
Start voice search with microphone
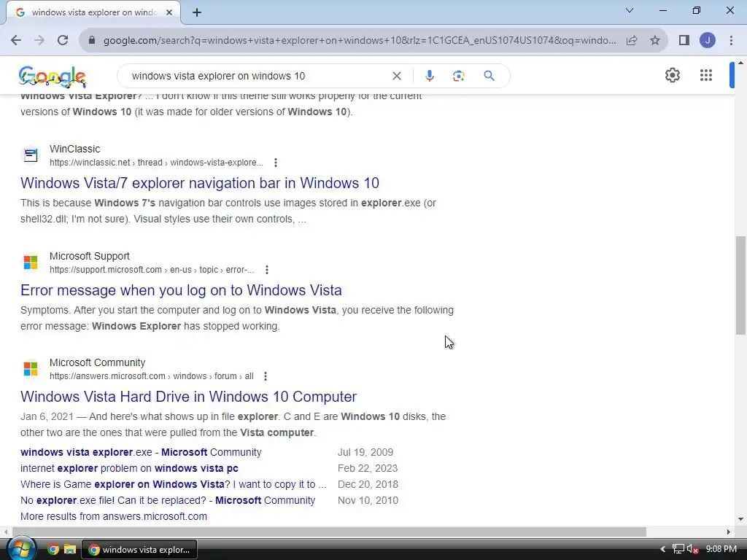point(429,76)
